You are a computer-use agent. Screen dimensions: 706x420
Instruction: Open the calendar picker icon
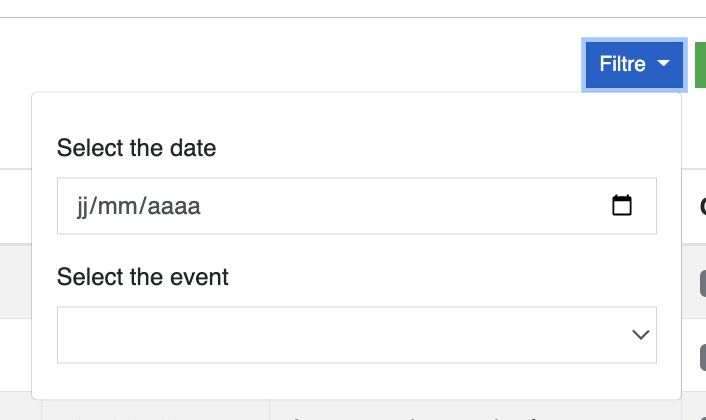point(622,206)
